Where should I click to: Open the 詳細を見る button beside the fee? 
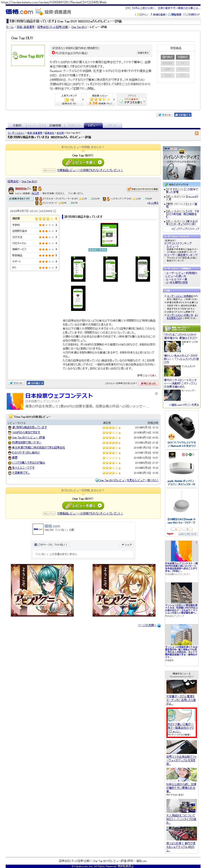click(143, 53)
